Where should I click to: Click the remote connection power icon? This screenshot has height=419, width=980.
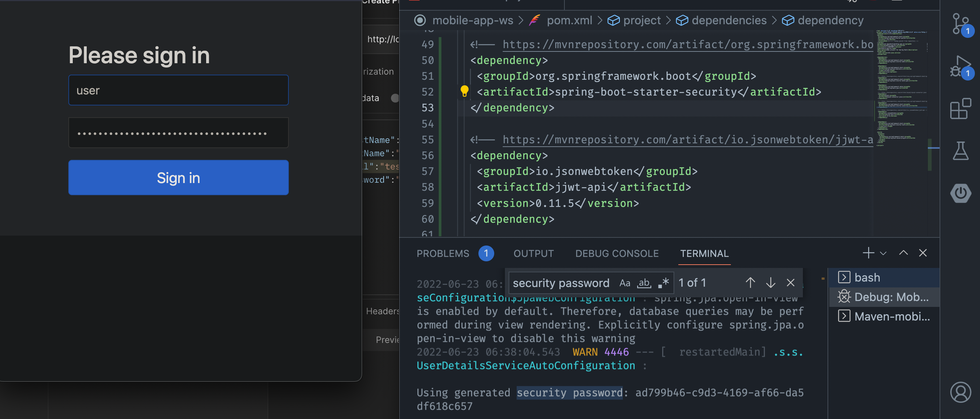click(961, 191)
